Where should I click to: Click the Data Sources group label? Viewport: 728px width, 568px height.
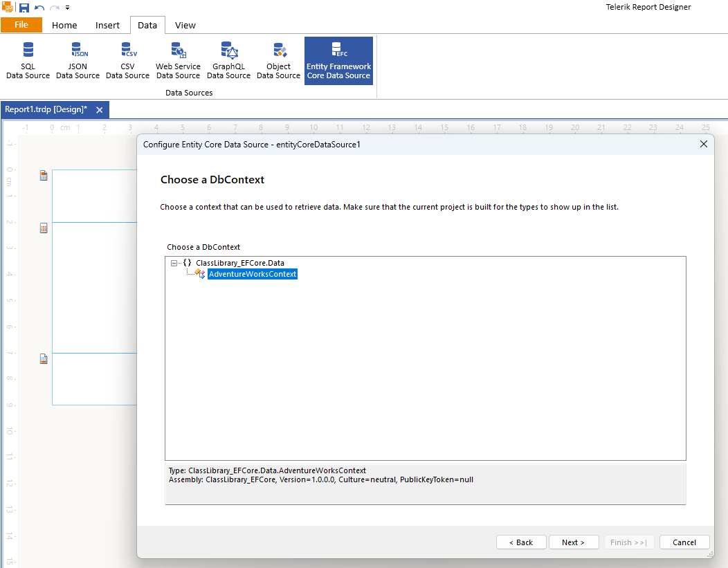pyautogui.click(x=189, y=93)
